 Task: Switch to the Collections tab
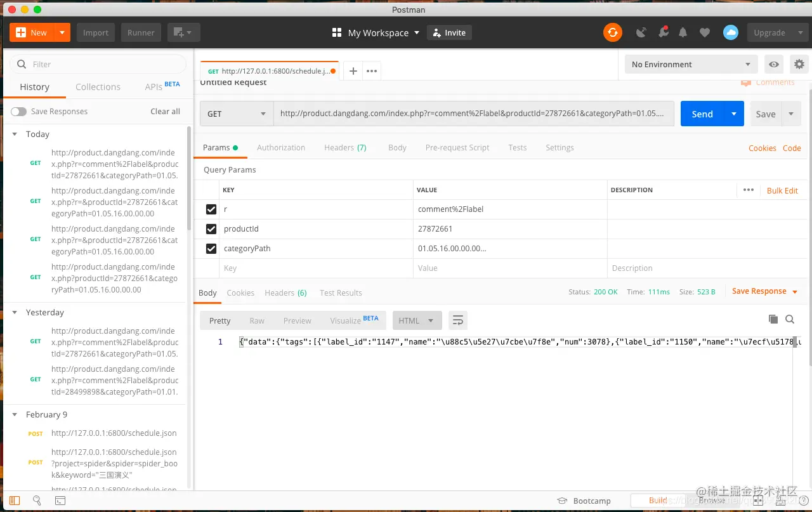click(x=98, y=87)
